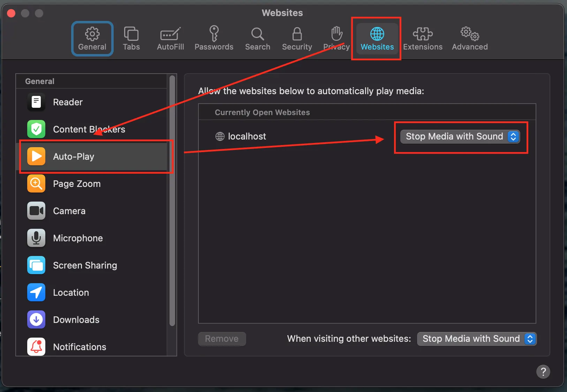Click the sidebar vertical scrollbar

[172, 201]
